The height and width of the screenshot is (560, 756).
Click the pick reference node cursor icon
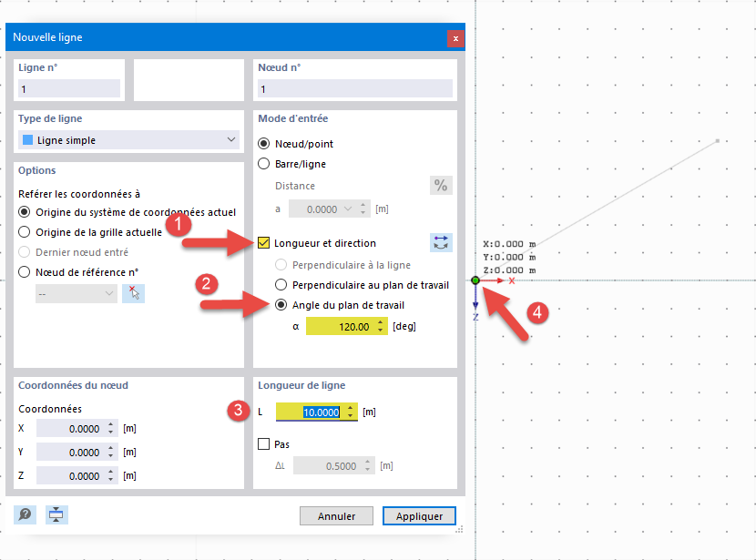(134, 293)
